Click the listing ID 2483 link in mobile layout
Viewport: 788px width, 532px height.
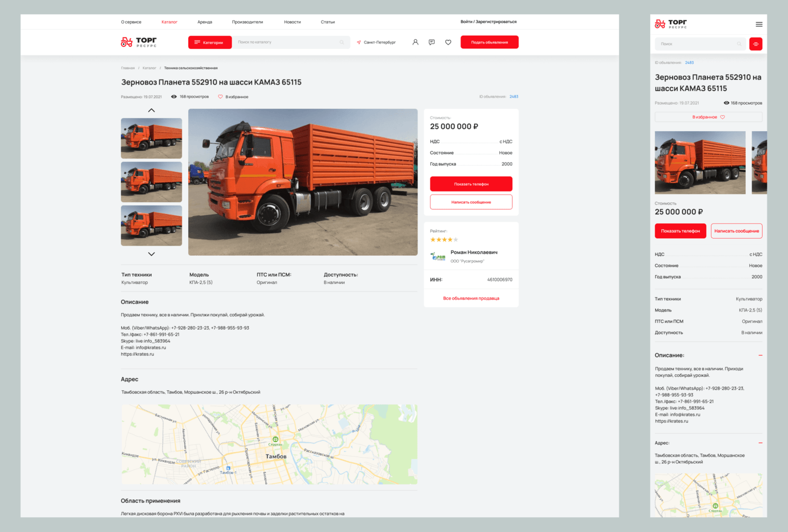(x=689, y=62)
